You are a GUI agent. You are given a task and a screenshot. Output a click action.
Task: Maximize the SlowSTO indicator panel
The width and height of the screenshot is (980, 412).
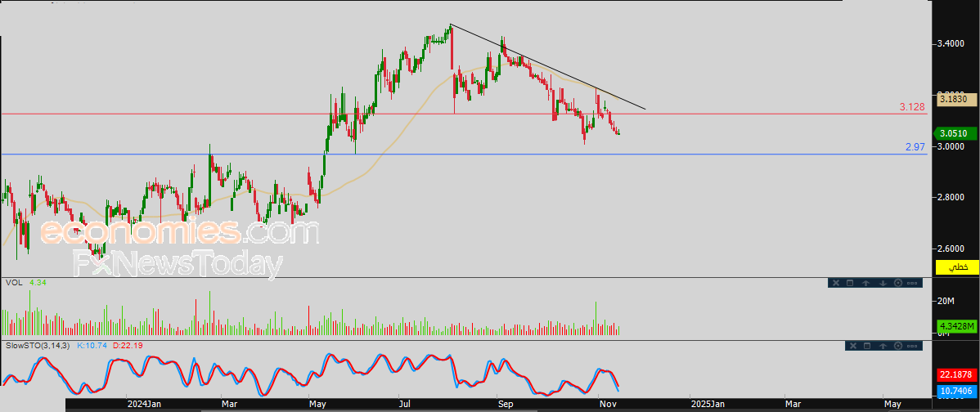tap(867, 346)
